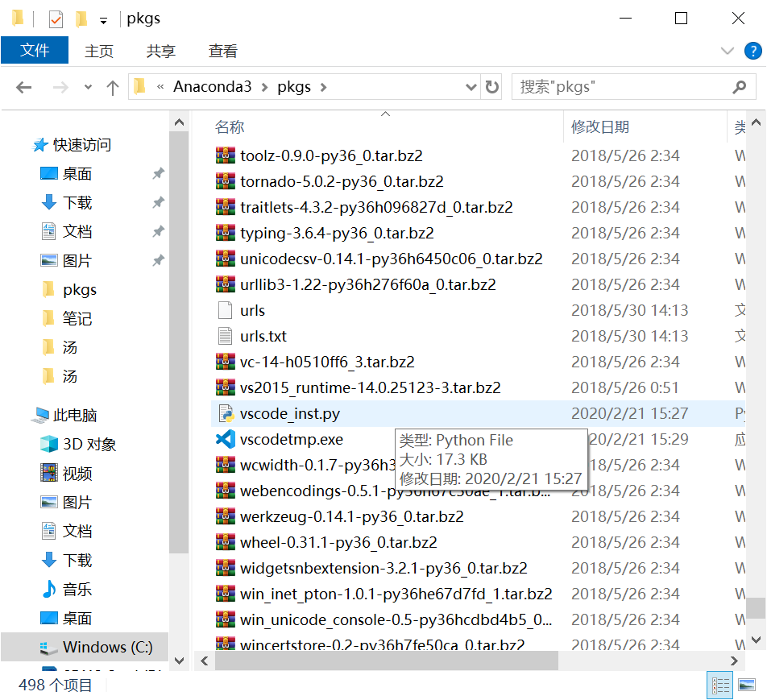This screenshot has height=700, width=767.
Task: Open the address bar history dropdown
Action: (x=471, y=88)
